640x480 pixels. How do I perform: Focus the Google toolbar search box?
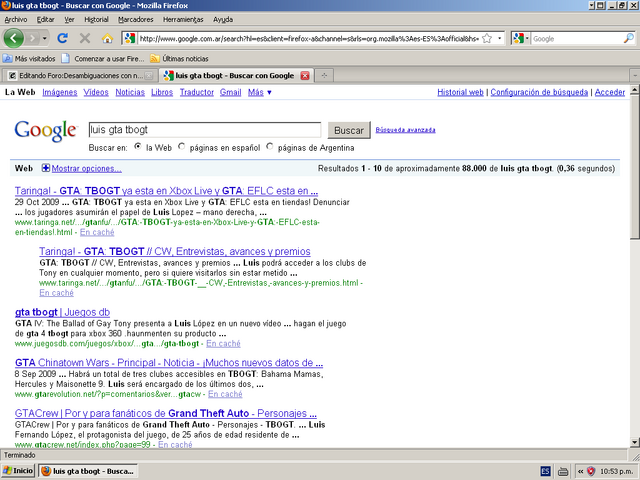point(577,39)
